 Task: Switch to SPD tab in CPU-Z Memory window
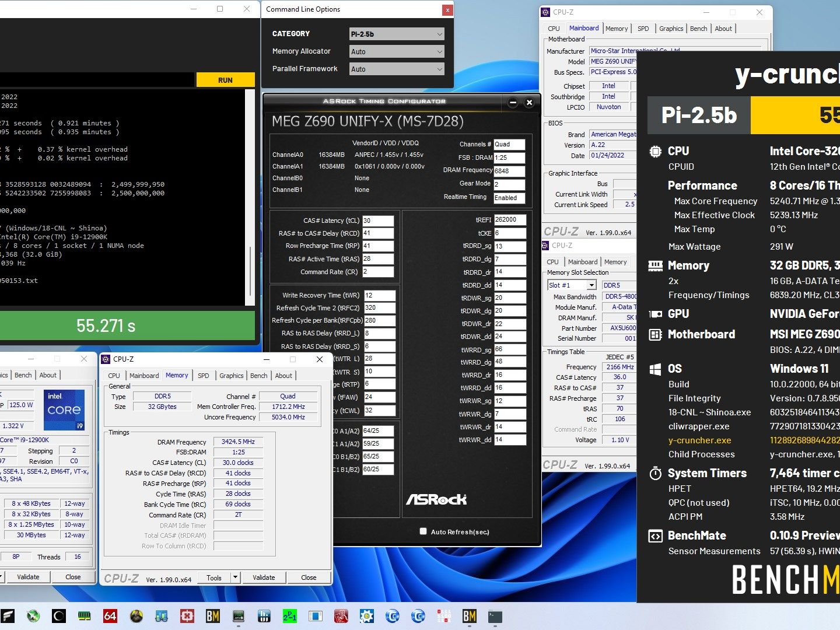coord(203,376)
